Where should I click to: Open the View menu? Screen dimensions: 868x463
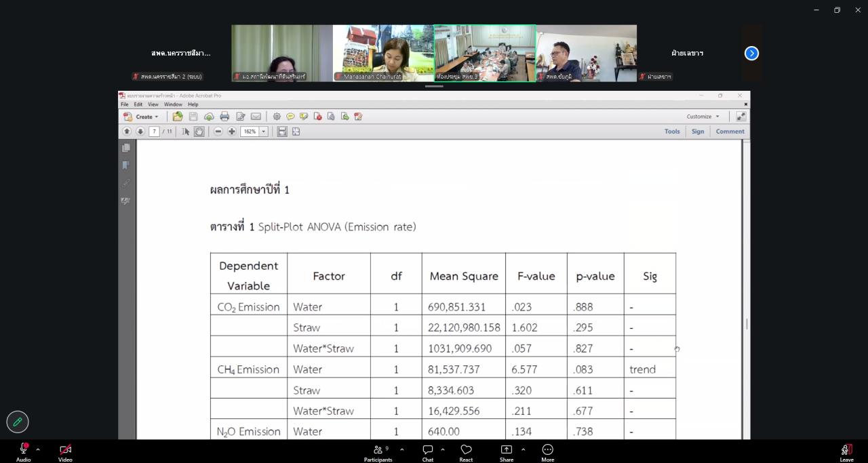153,104
